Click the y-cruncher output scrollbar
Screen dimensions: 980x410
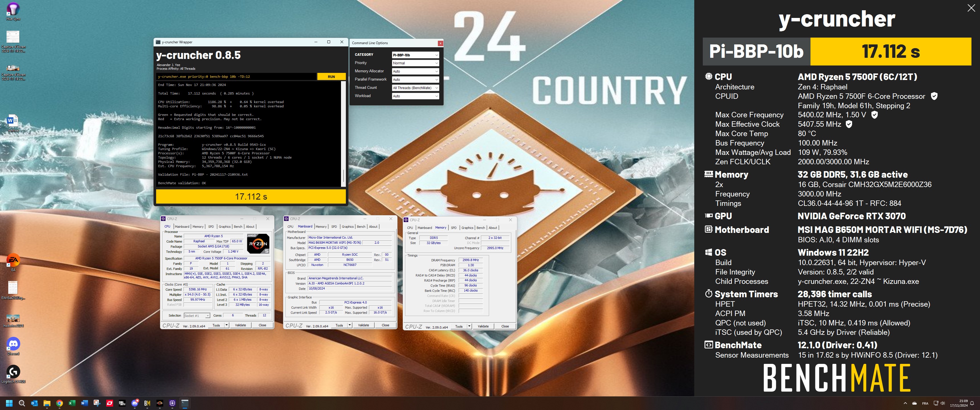click(344, 175)
